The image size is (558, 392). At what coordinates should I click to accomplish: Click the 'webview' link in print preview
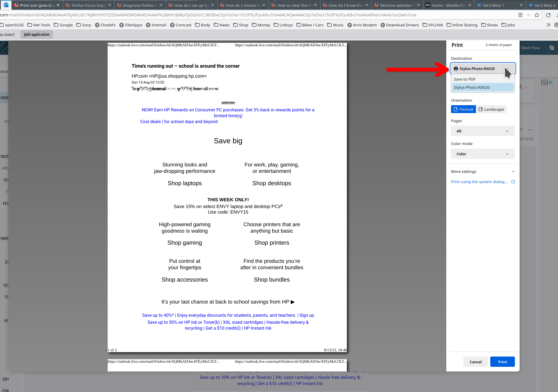pos(228,102)
